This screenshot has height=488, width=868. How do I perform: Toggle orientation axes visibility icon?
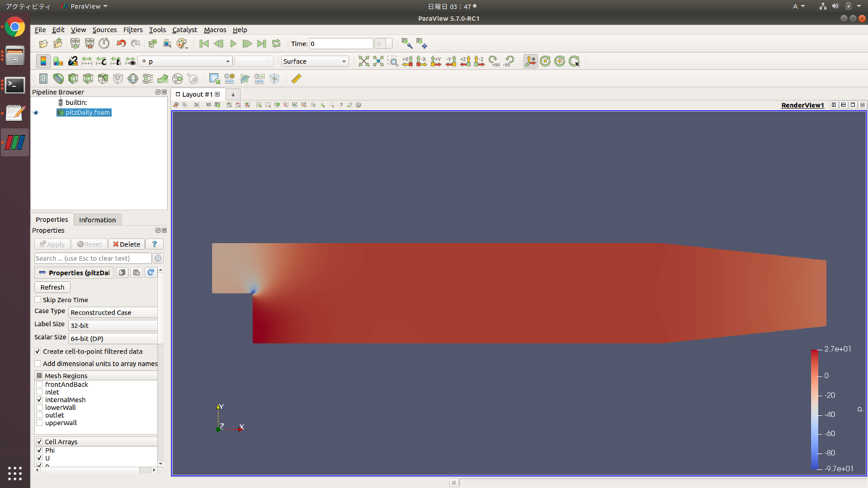(531, 61)
